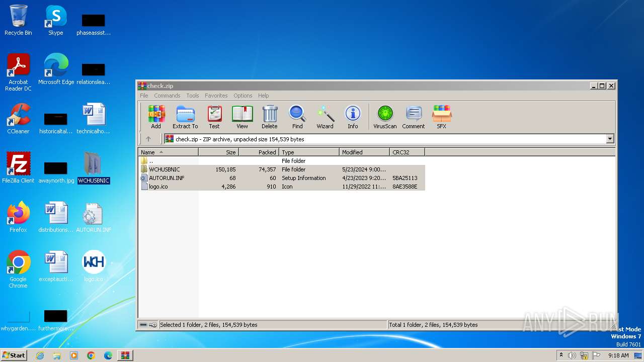Select Google Chrome desktop icon
The width and height of the screenshot is (644, 362).
pyautogui.click(x=18, y=269)
